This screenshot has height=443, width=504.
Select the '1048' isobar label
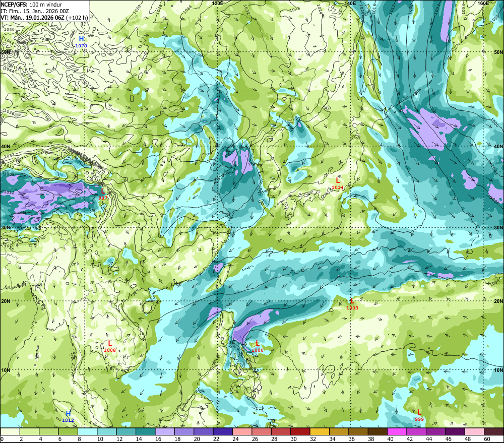tap(158, 9)
